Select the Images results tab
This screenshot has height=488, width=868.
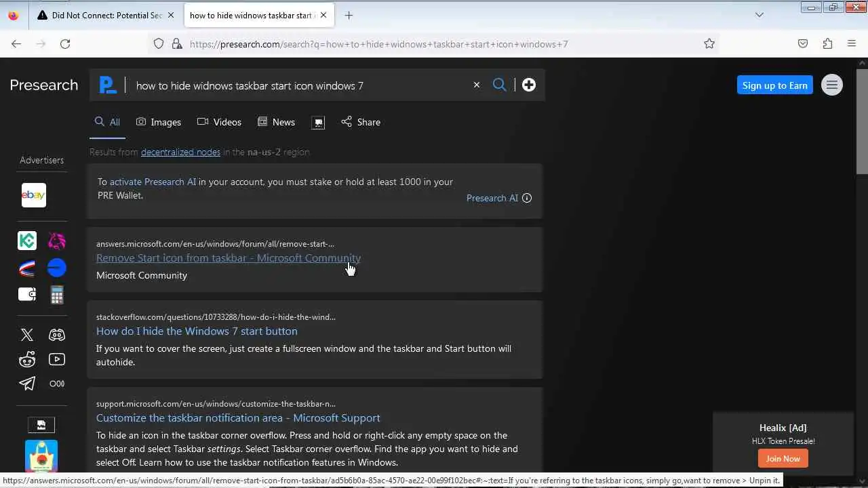click(x=159, y=122)
